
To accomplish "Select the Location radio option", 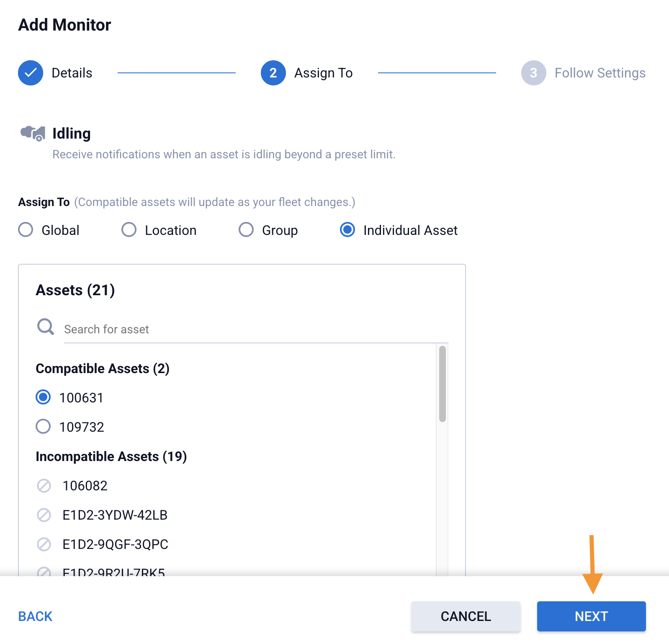I will [129, 230].
